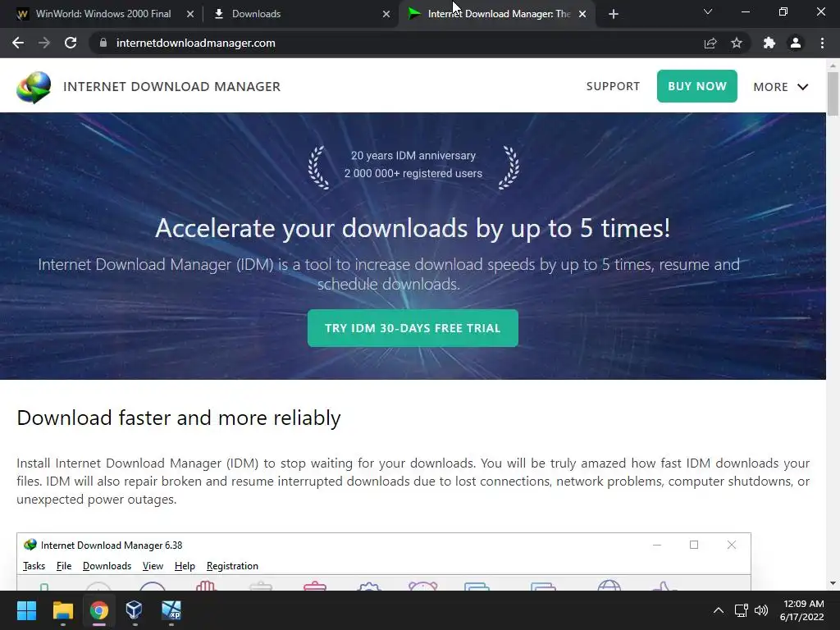Close the WinWorld Windows 2000 tab
840x630 pixels.
[190, 14]
